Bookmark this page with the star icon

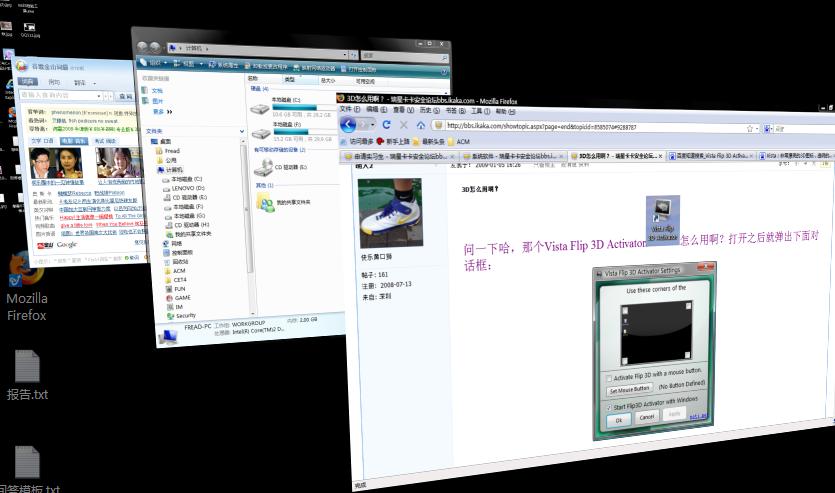[750, 128]
